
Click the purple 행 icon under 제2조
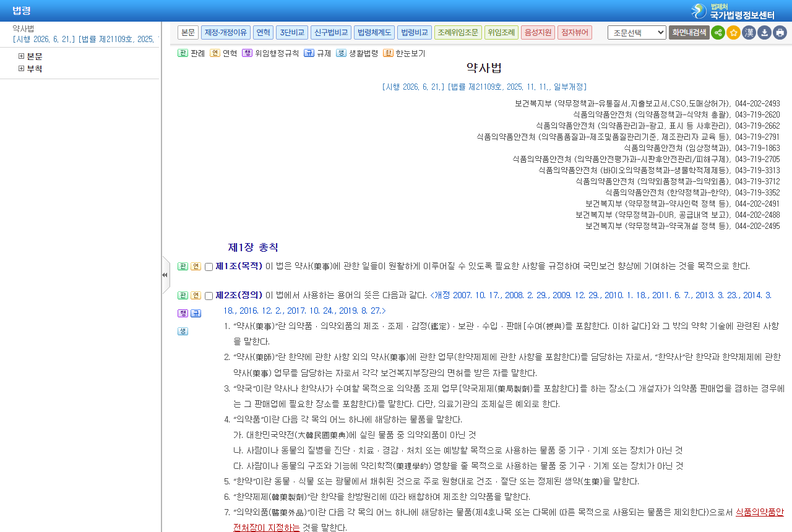pyautogui.click(x=183, y=314)
